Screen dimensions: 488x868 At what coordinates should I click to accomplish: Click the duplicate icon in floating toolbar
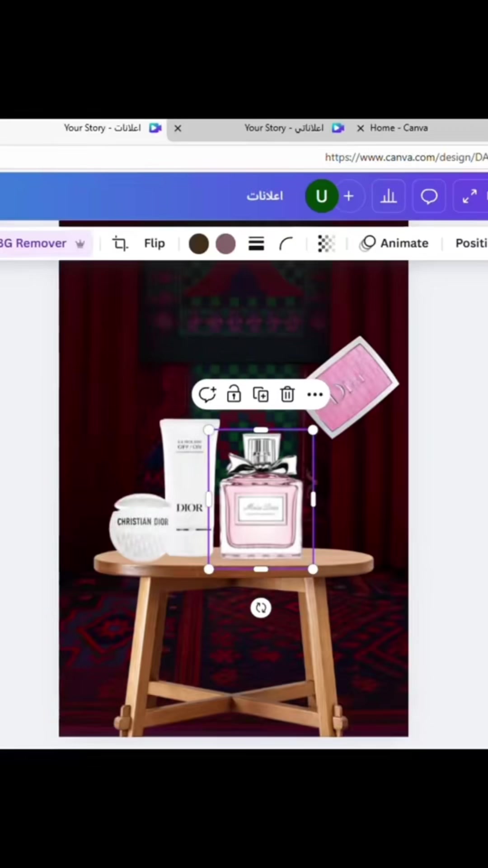pyautogui.click(x=261, y=394)
